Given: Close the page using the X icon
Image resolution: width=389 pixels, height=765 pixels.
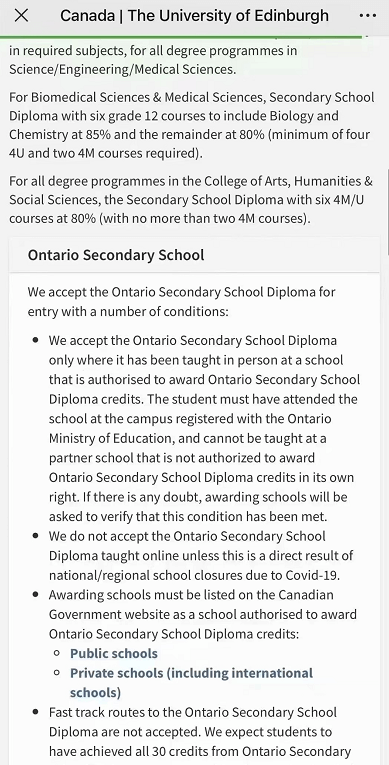Looking at the screenshot, I should pos(21,16).
